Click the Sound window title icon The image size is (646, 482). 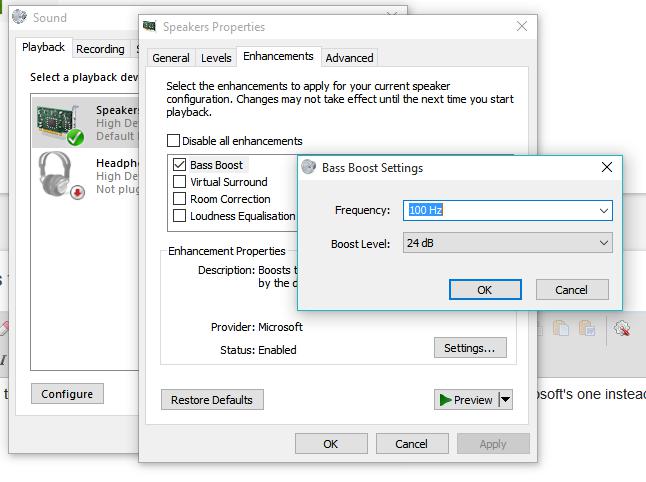19,17
